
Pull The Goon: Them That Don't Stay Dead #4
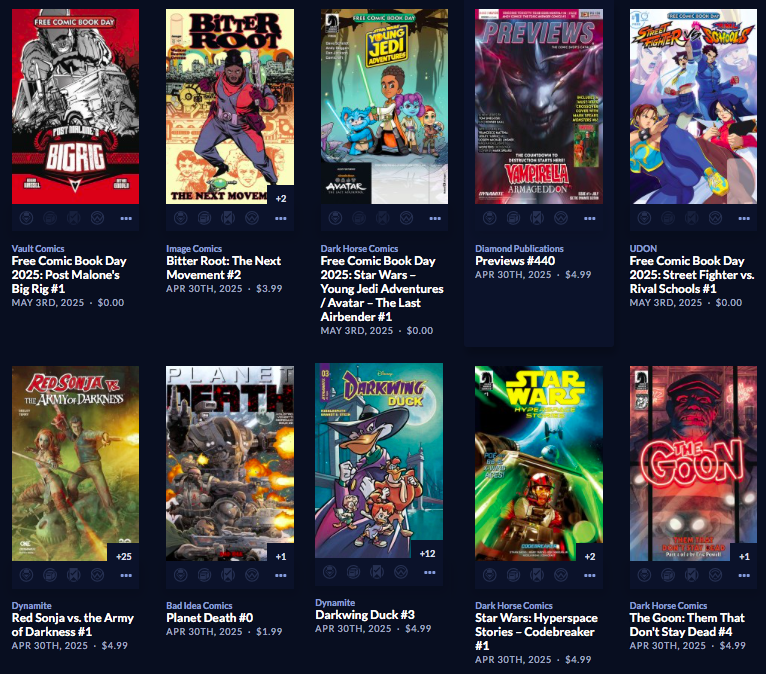[x=644, y=575]
